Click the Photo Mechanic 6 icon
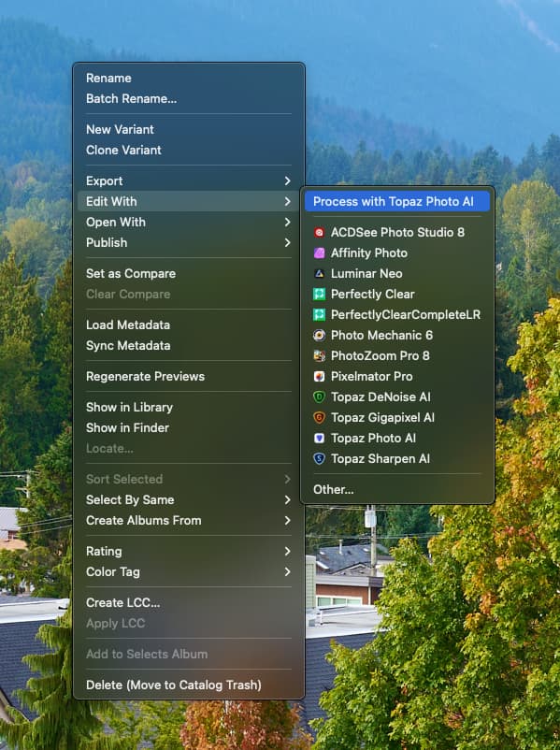Viewport: 560px width, 750px height. pyautogui.click(x=319, y=336)
